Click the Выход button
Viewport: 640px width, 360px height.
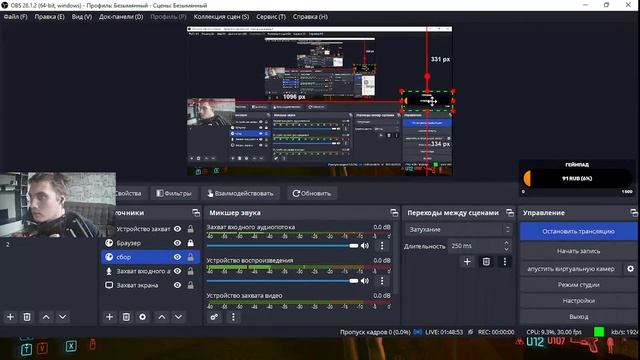tap(578, 316)
